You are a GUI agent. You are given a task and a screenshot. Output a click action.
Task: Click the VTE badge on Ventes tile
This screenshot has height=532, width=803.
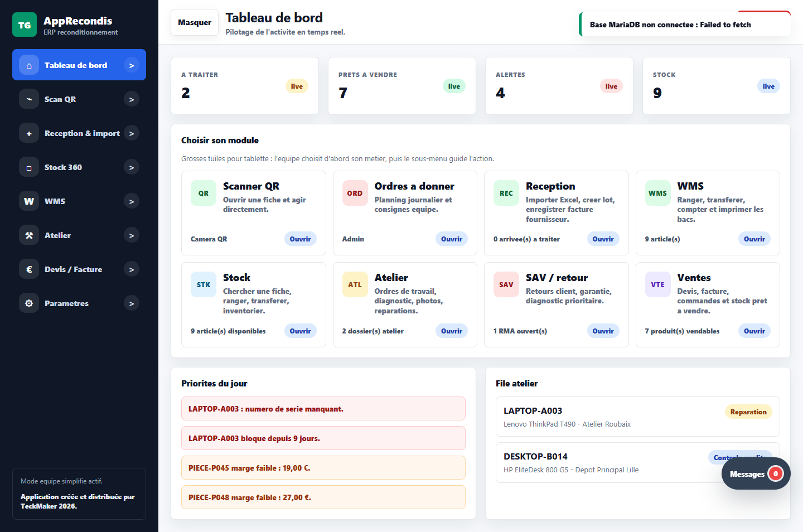tap(657, 284)
